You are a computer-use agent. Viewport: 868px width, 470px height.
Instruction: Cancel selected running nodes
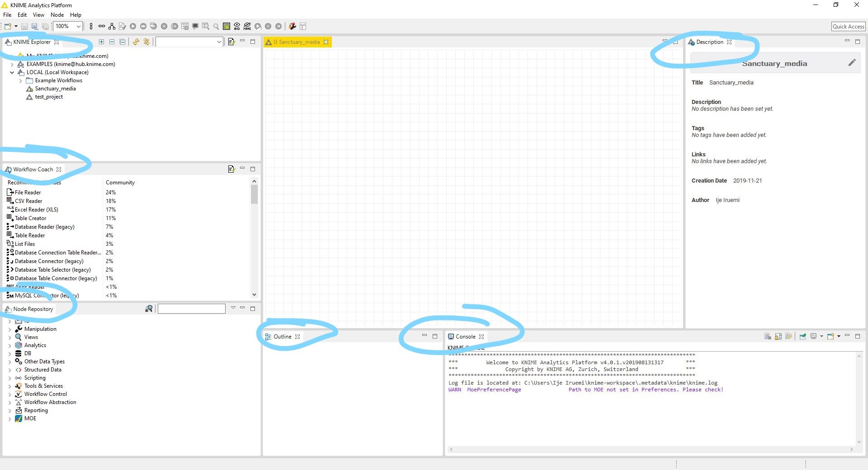pyautogui.click(x=164, y=26)
